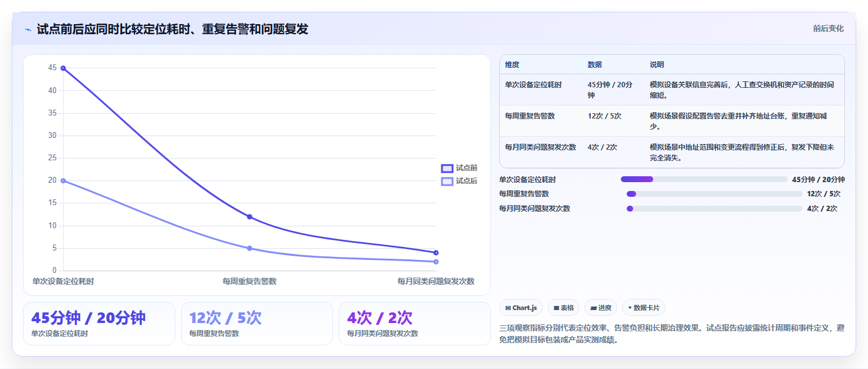Click the wave icon beside the page title
The height and width of the screenshot is (369, 868).
tap(28, 29)
